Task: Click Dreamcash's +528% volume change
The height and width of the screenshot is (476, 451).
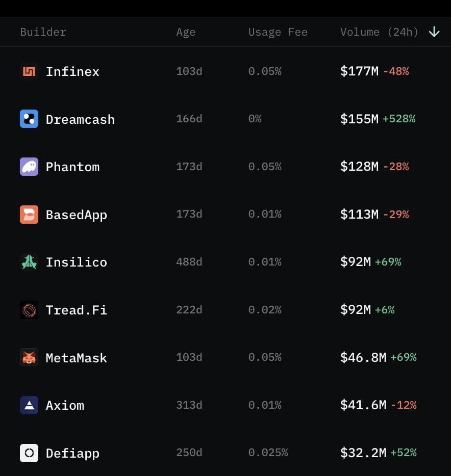Action: click(399, 119)
